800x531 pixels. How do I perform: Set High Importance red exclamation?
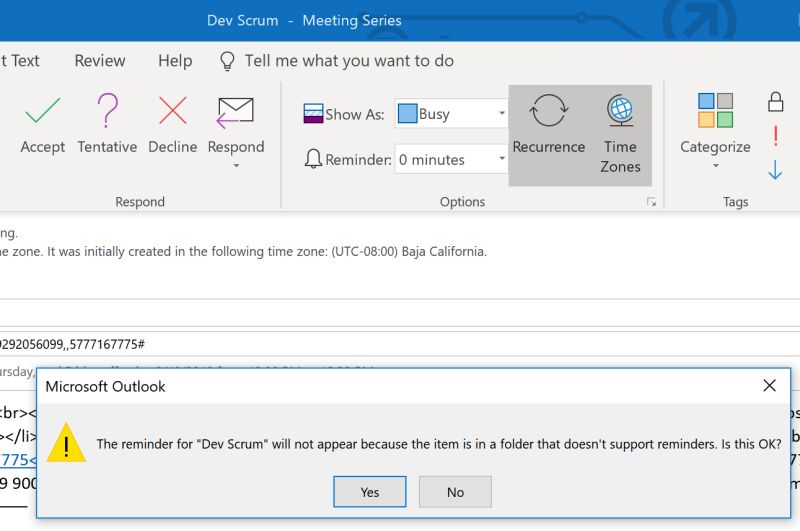(x=776, y=136)
